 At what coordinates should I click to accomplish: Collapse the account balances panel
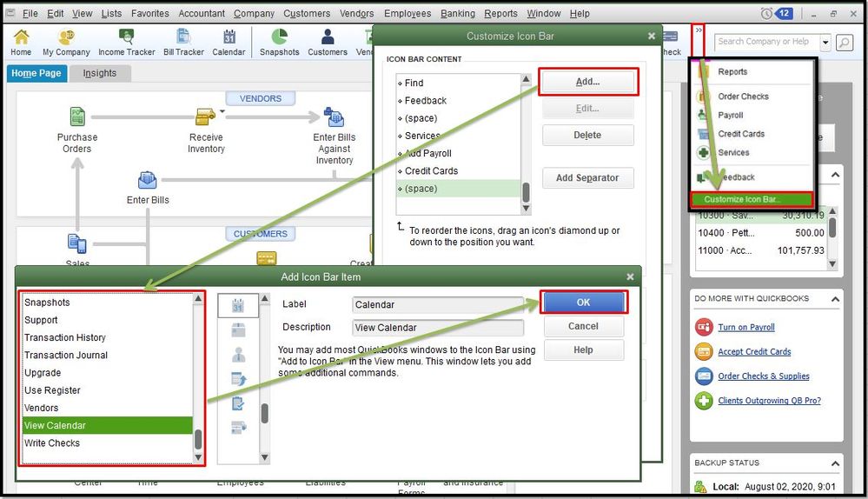coord(835,175)
